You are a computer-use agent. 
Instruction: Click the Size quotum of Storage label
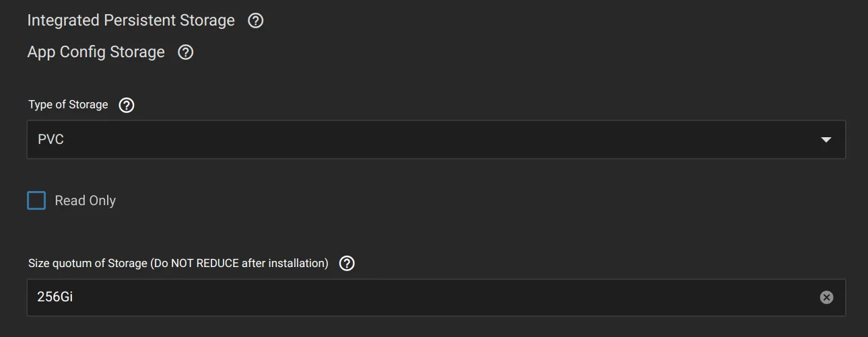pyautogui.click(x=88, y=264)
